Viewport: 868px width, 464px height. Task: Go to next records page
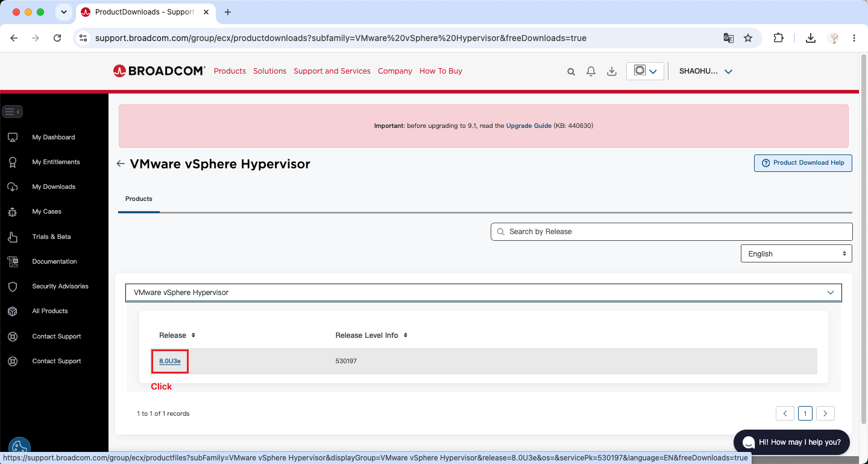[825, 413]
